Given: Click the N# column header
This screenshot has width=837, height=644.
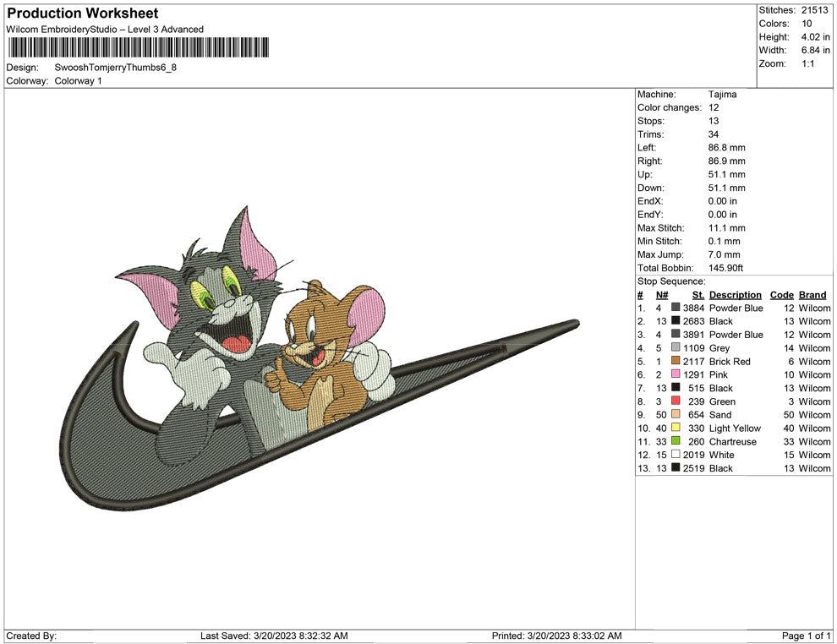Looking at the screenshot, I should tap(662, 295).
